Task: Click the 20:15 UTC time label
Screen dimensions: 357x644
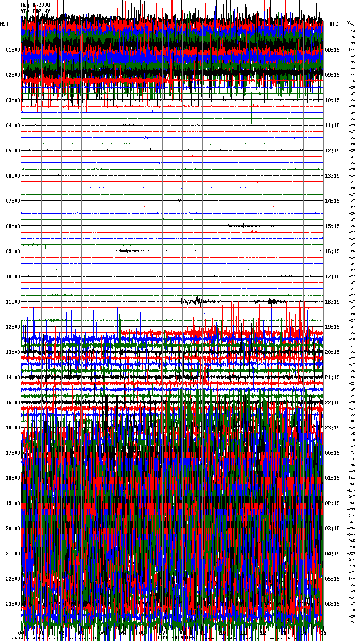Action: [x=332, y=352]
